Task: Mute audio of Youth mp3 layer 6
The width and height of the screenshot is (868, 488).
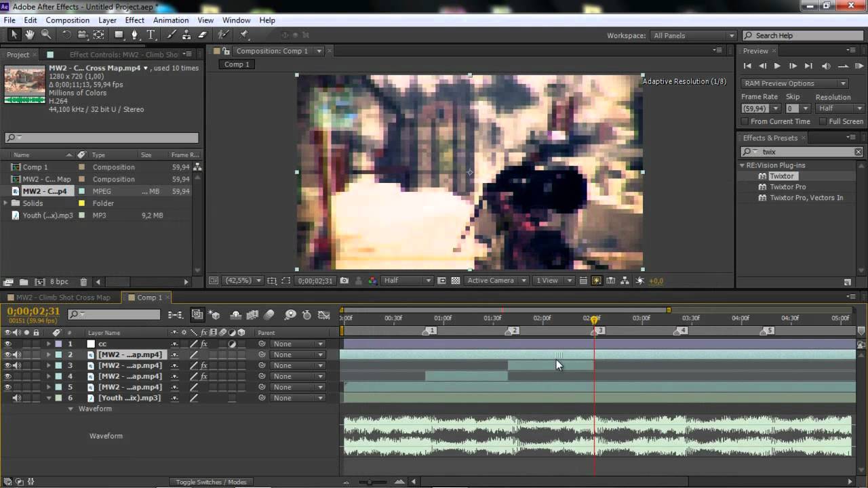Action: coord(17,398)
